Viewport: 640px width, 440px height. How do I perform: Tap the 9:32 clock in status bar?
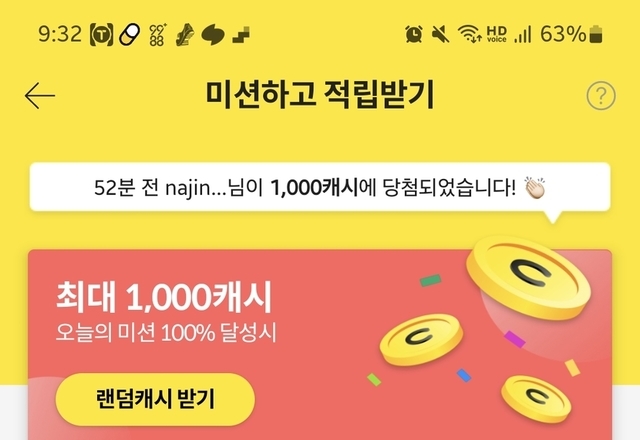point(60,33)
